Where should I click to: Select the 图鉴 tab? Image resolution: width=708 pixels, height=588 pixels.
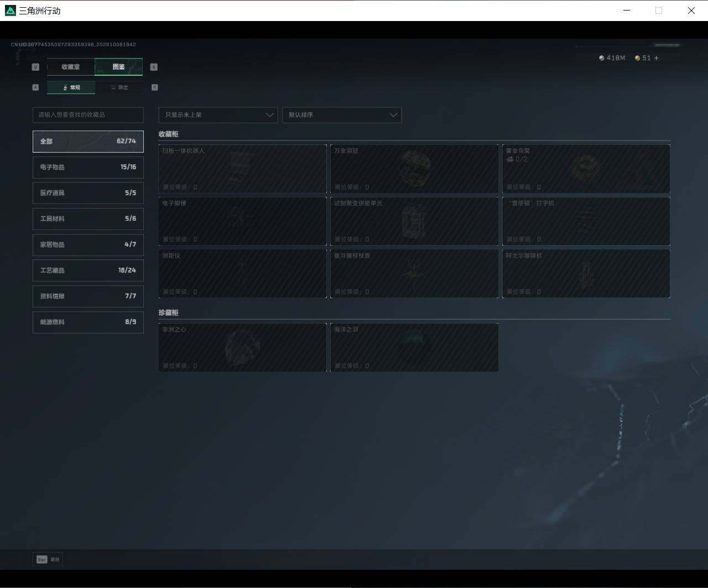coord(119,67)
